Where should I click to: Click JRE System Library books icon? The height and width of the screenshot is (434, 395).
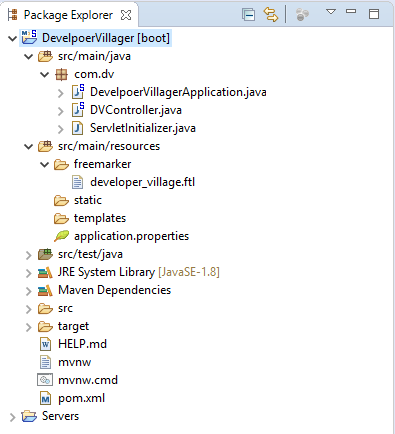click(x=45, y=272)
